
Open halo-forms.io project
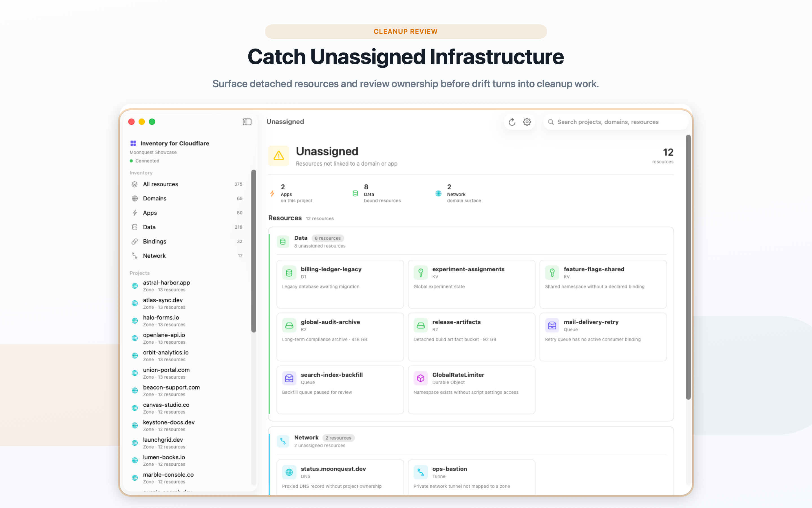(x=187, y=321)
